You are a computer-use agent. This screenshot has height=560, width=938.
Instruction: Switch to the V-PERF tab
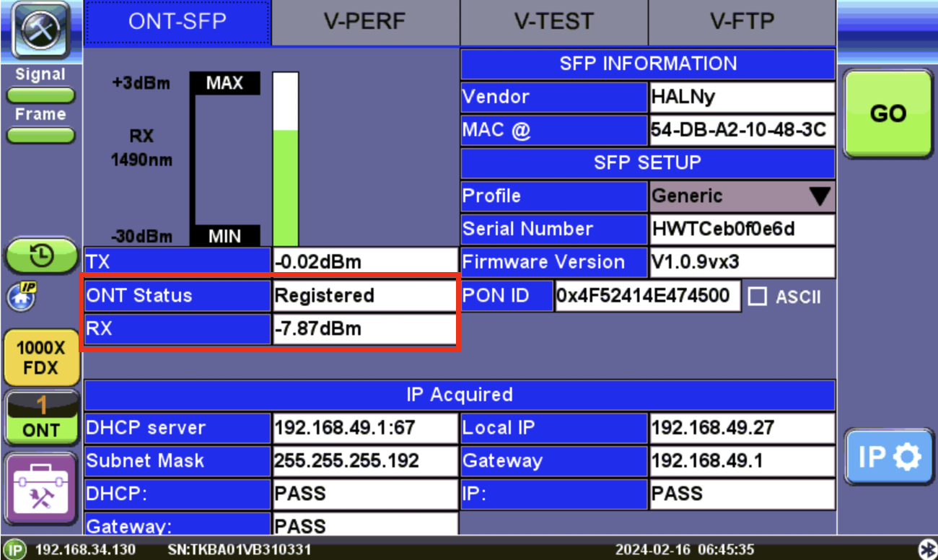(x=364, y=23)
